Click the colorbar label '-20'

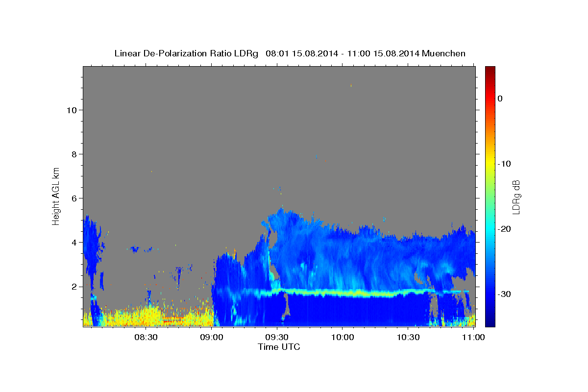[504, 229]
